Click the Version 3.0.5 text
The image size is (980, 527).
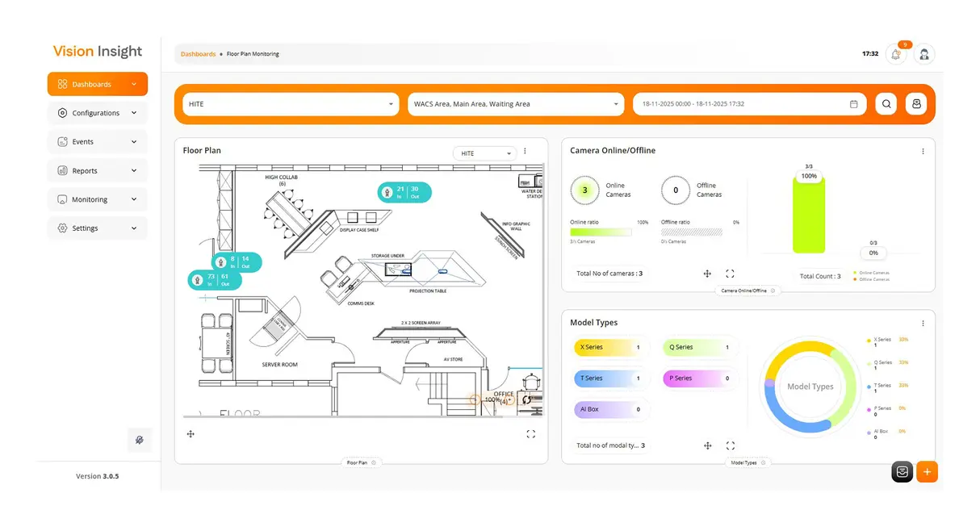97,476
